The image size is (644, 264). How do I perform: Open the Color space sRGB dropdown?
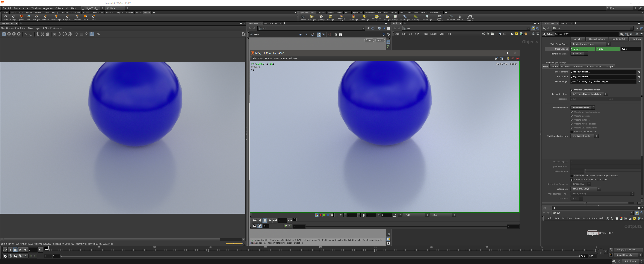[x=585, y=189]
